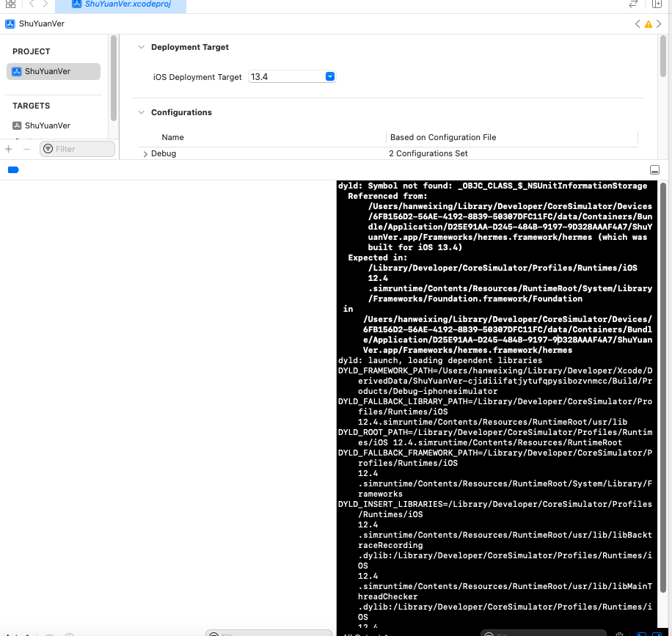Click the DYLD_FALLBACK_LIBRARY_PATH console line
Screen dimensions: 672x636
[x=495, y=412]
